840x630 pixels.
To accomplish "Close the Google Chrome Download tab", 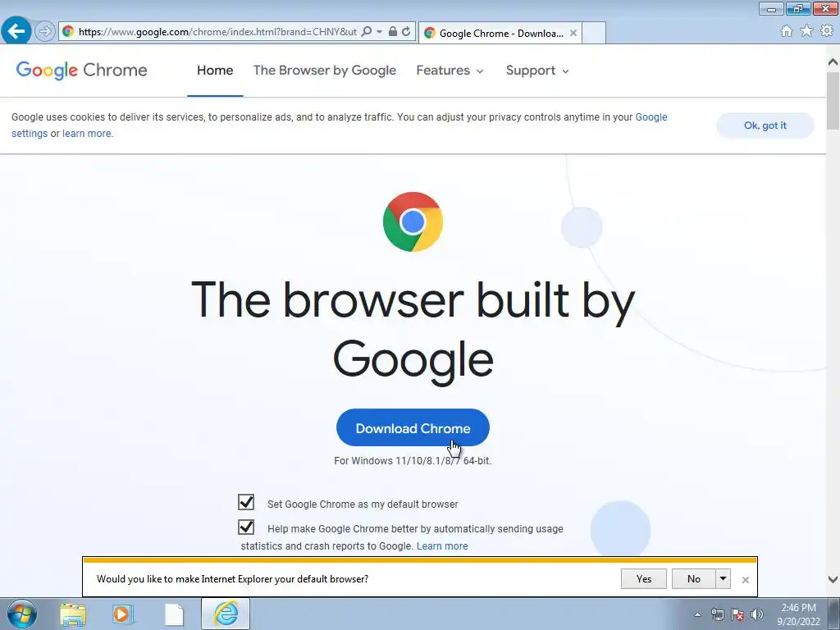I will (x=573, y=33).
